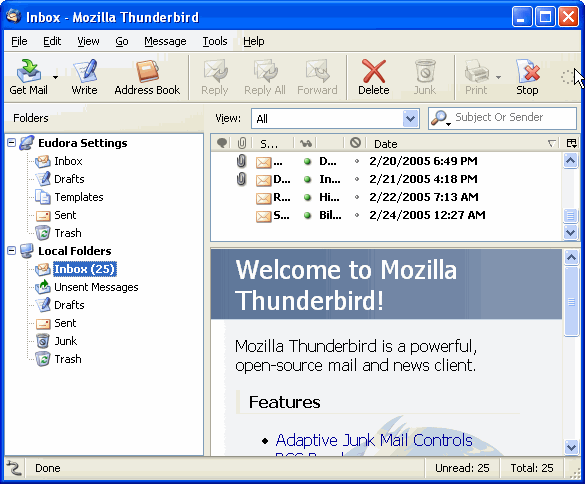Click the Reply All toolbar icon
585x484 pixels.
pyautogui.click(x=265, y=71)
